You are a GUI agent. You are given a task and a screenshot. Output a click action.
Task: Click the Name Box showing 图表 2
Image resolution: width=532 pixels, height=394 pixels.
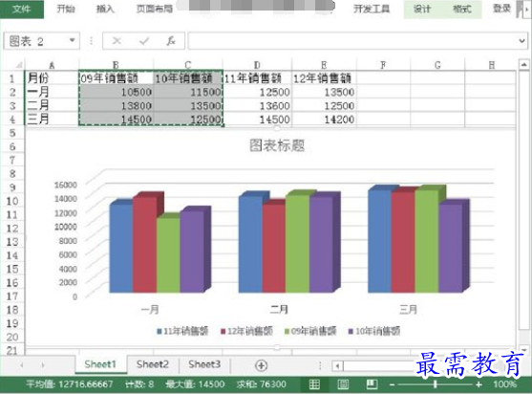(35, 41)
